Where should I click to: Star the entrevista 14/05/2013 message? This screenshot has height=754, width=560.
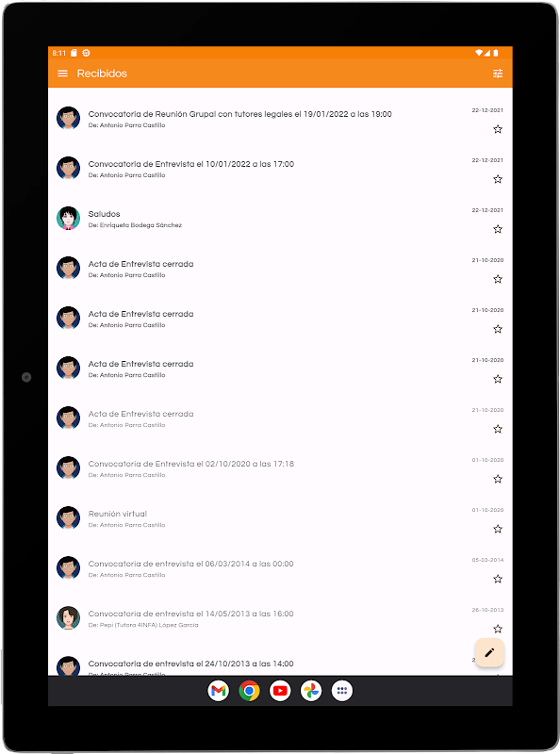pyautogui.click(x=498, y=629)
